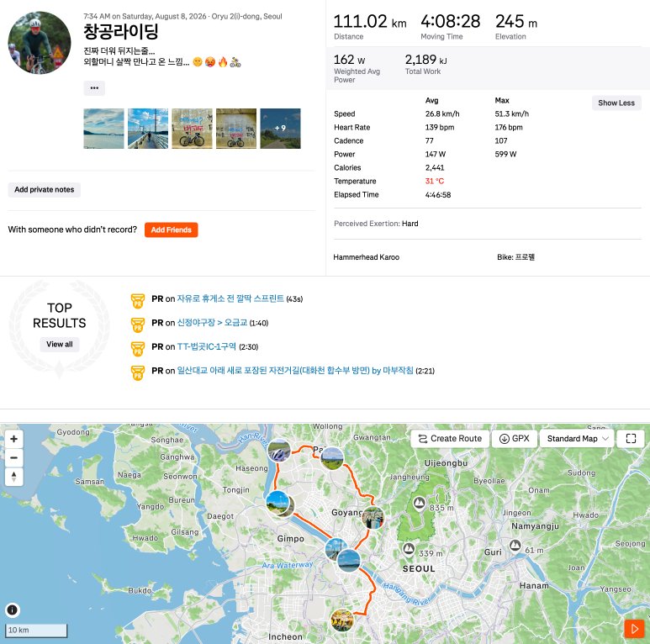Click the 4:46:58 elapsed time value

click(x=438, y=195)
